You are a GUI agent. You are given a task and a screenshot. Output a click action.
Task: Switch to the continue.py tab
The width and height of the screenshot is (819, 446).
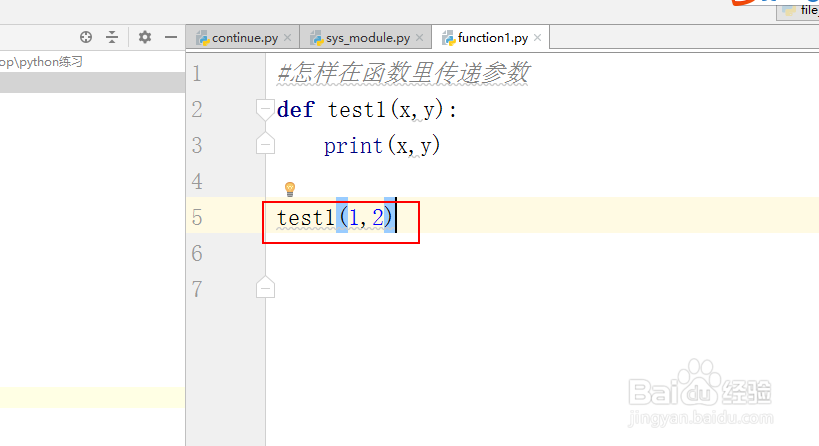(244, 38)
